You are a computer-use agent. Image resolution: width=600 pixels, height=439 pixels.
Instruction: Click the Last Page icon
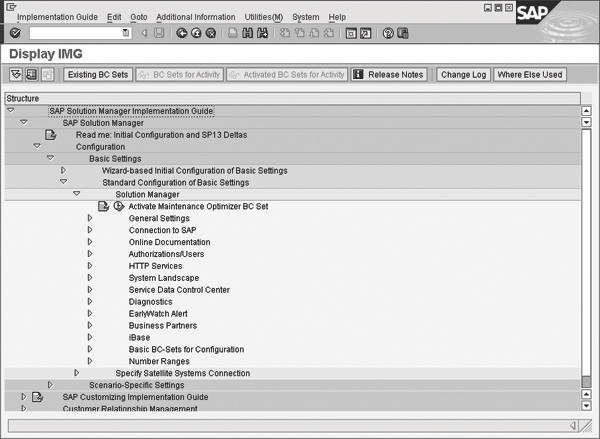click(328, 33)
